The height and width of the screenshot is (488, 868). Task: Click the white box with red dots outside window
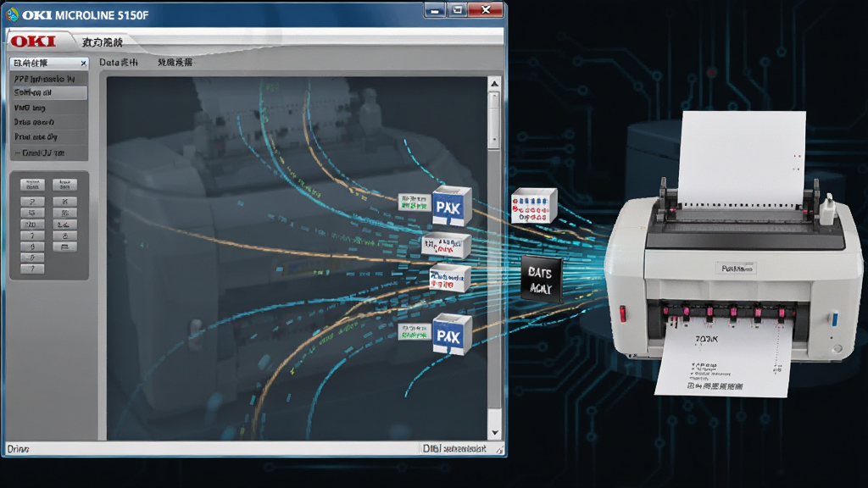pos(533,205)
